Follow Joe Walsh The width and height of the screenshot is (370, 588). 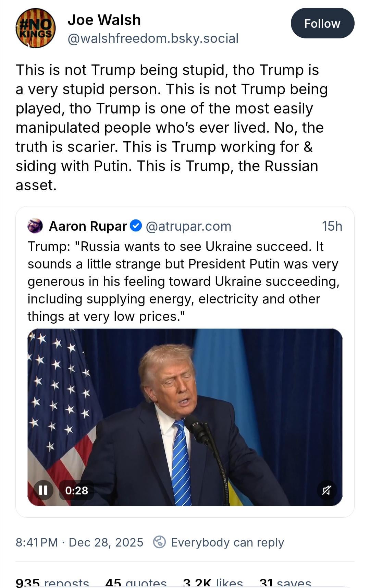click(x=322, y=23)
